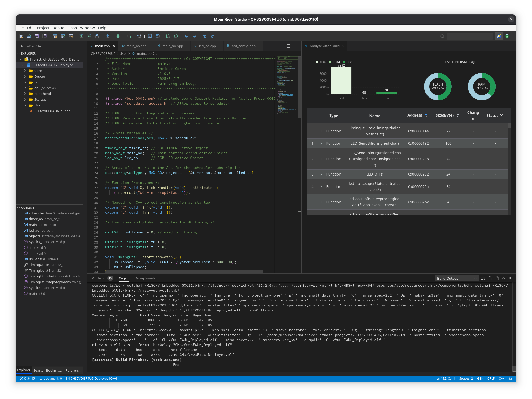Open the led_ao.cpp editor tab

click(x=207, y=46)
